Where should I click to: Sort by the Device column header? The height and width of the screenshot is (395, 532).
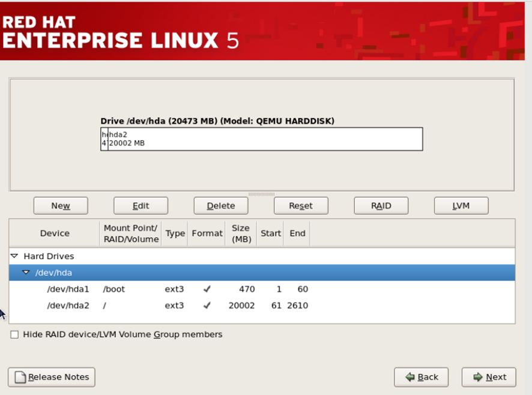tap(55, 233)
